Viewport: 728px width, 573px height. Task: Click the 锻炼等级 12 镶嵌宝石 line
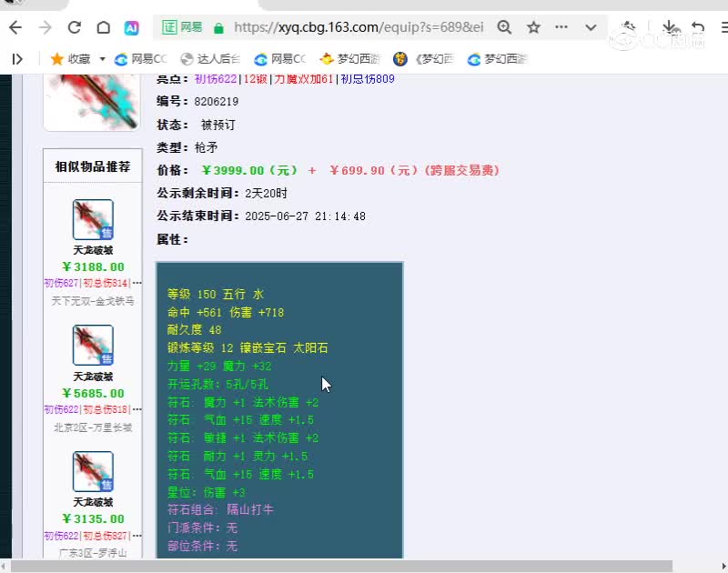pos(248,348)
